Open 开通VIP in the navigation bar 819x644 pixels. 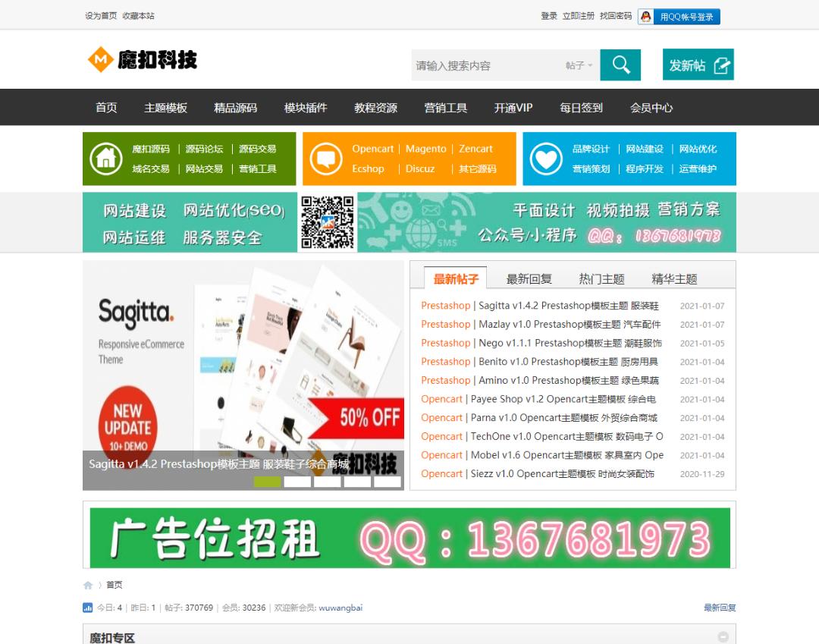pos(513,108)
